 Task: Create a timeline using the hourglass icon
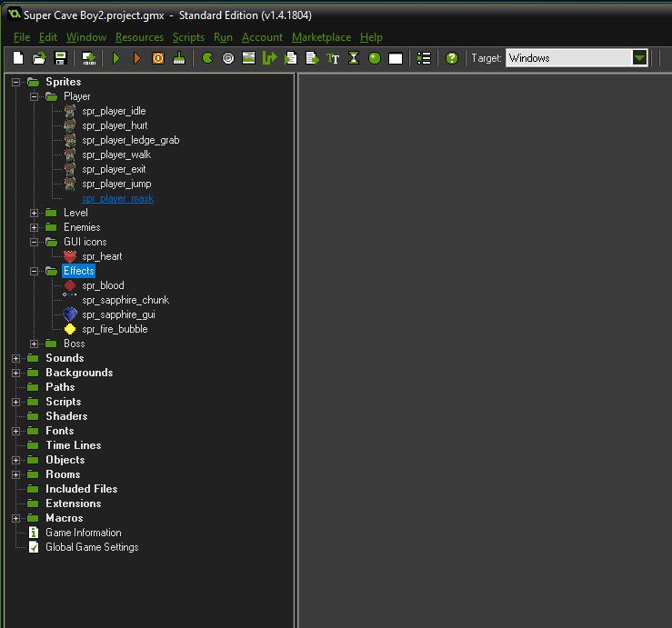coord(354,58)
